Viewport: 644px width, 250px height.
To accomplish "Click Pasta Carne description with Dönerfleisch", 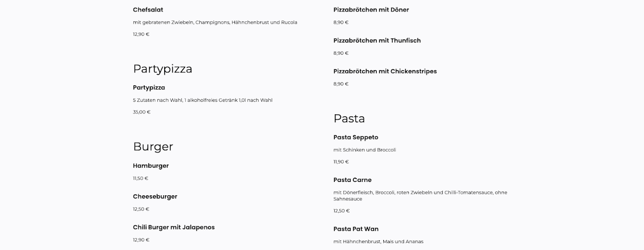I will click(x=420, y=196).
